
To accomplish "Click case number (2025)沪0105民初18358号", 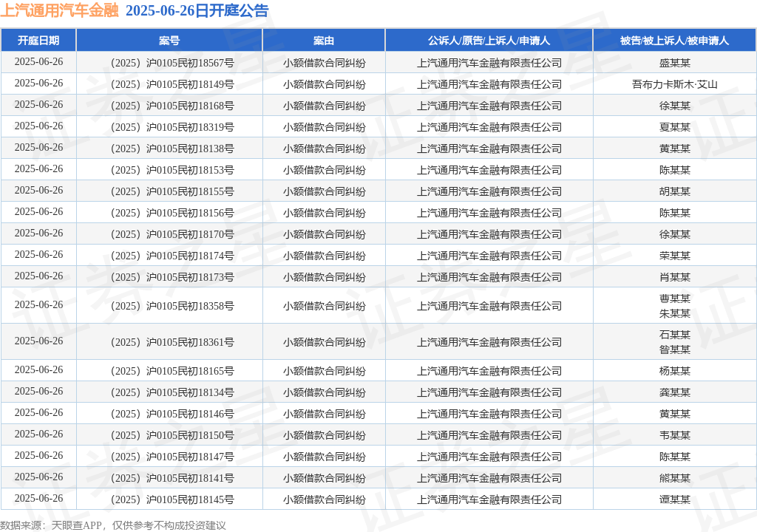I will coord(172,306).
